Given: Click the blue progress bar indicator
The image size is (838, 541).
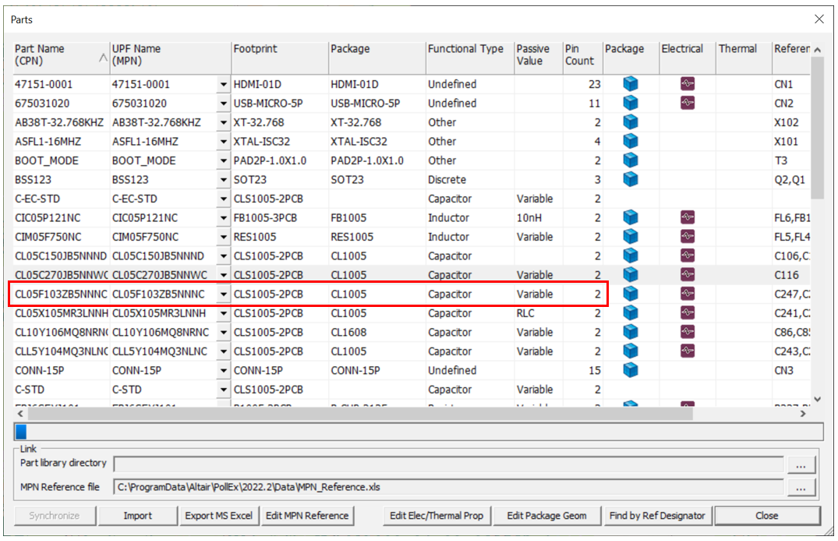Looking at the screenshot, I should click(20, 432).
